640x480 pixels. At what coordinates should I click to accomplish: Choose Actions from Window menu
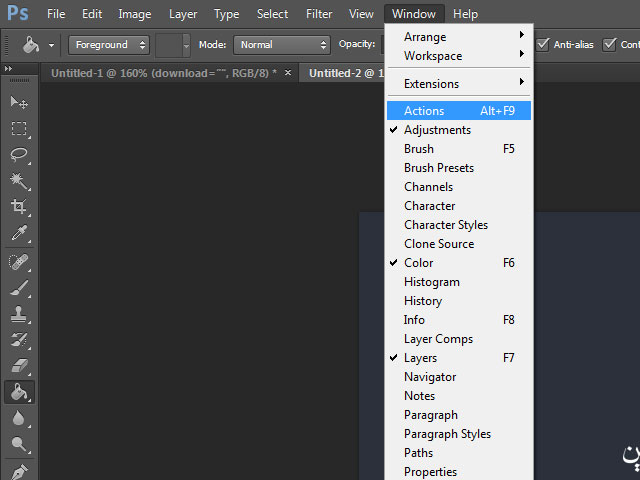[x=459, y=111]
